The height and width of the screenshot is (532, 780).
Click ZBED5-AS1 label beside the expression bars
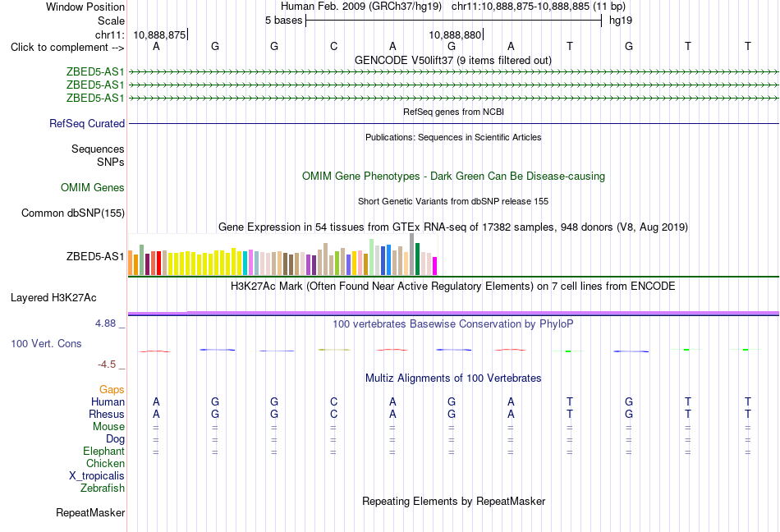pyautogui.click(x=95, y=256)
